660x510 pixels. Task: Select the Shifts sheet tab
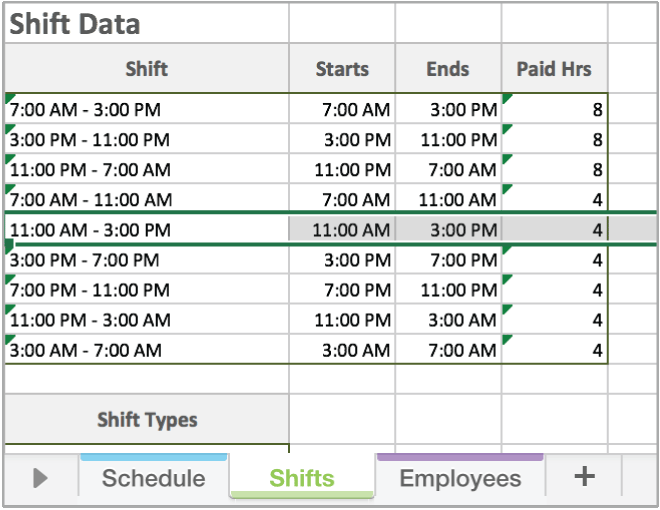302,478
